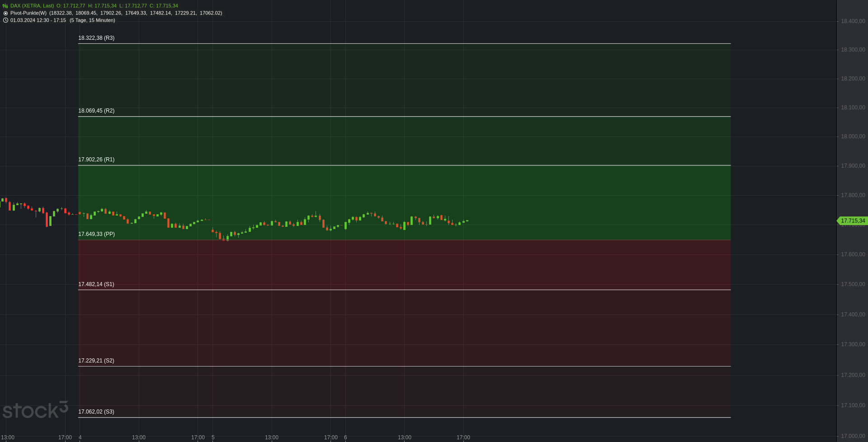Select the DAX (XETRA, Last) instrument label

point(32,6)
